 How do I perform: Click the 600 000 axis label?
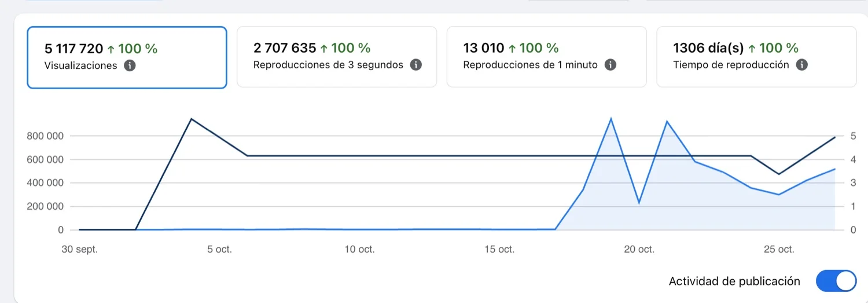coord(45,159)
